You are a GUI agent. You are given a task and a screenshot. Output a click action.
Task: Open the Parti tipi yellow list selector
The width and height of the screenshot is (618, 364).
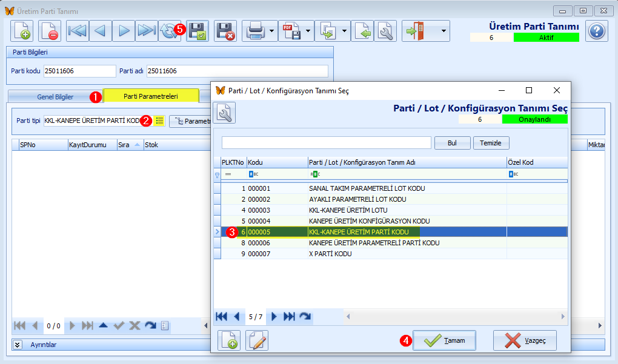coord(159,121)
